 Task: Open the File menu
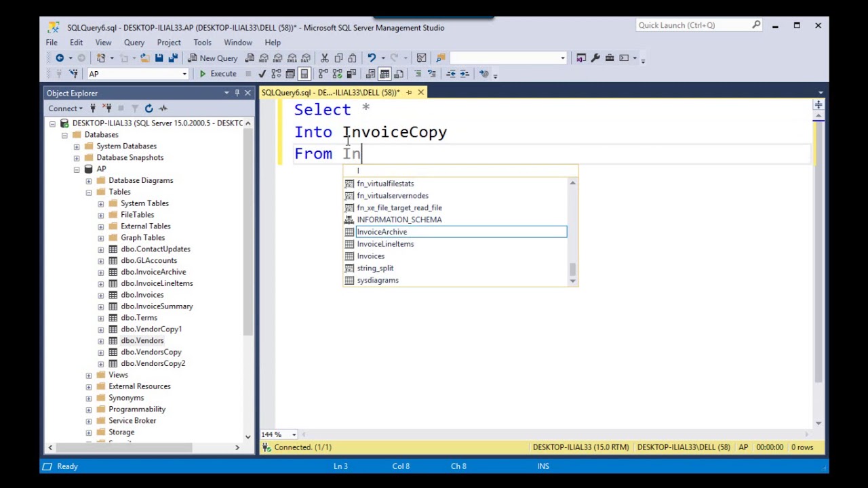click(x=52, y=42)
